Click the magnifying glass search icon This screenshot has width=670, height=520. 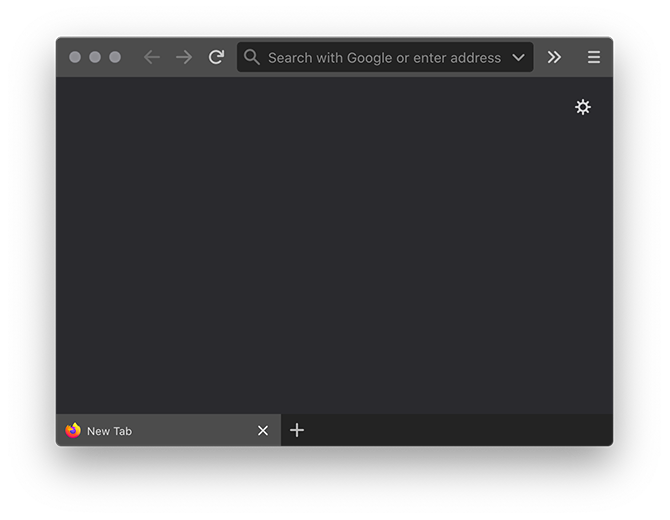point(252,58)
